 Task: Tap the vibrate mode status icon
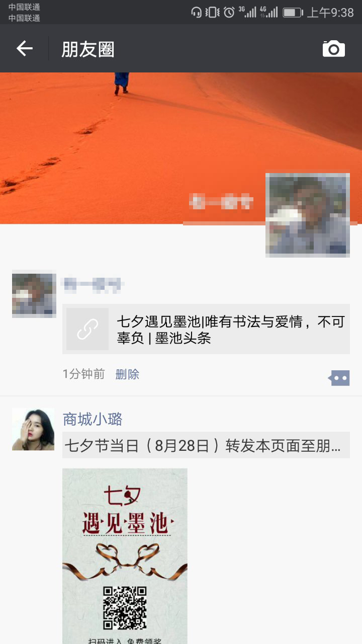(x=213, y=12)
